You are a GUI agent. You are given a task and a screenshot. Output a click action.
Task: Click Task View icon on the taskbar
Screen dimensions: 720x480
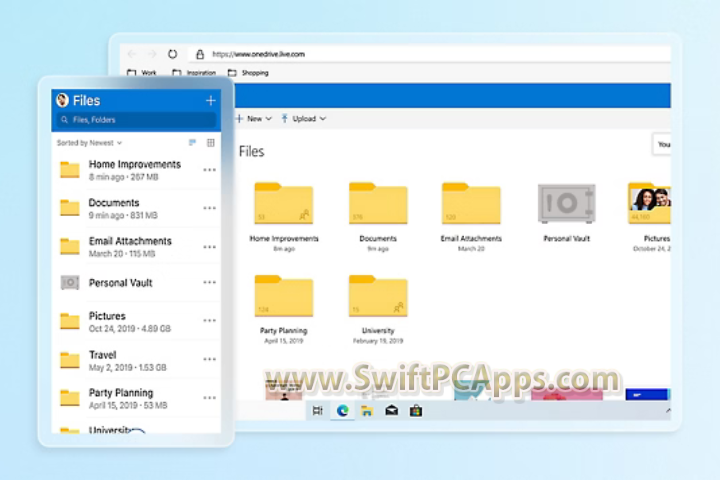[317, 411]
